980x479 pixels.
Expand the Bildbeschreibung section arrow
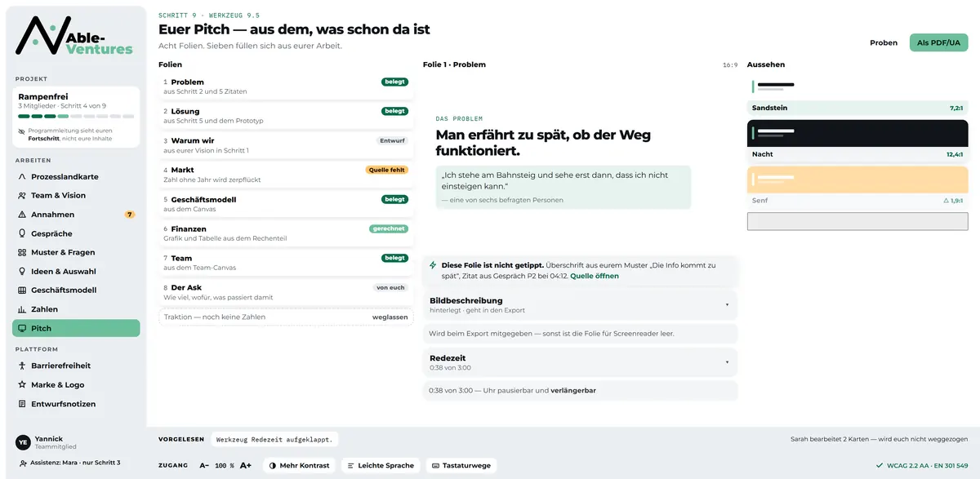(727, 305)
